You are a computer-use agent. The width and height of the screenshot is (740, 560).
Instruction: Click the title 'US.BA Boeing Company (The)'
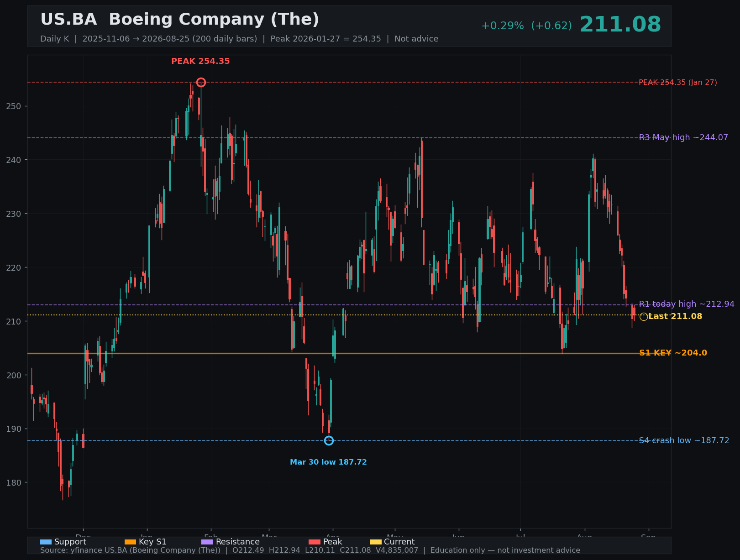[x=180, y=20]
